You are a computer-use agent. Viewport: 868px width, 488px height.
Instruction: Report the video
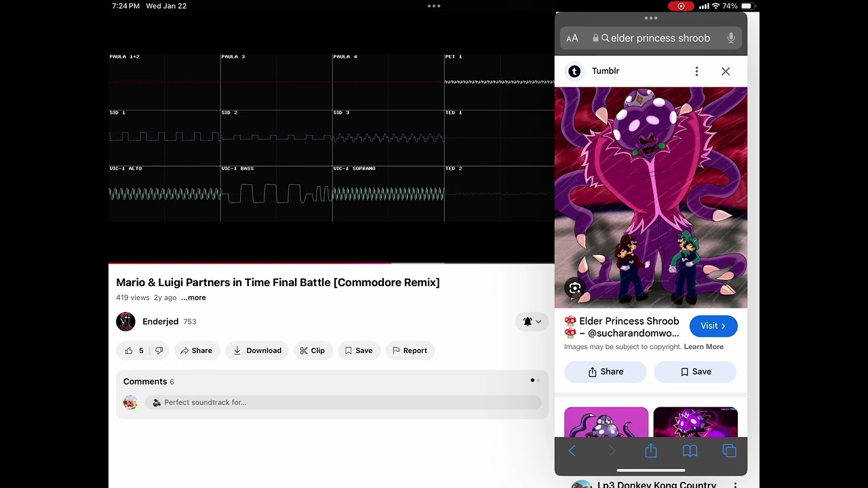pyautogui.click(x=410, y=350)
